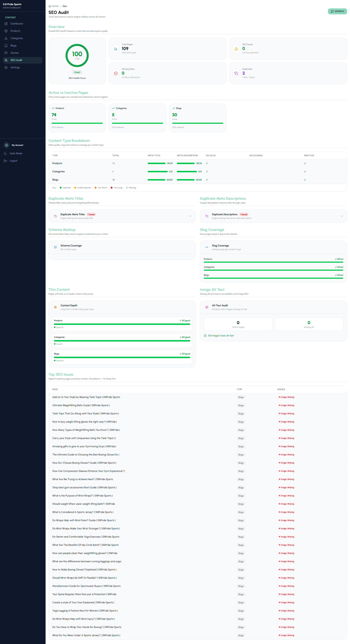Screen dimensions: 350x644
Task: Click the Categories slug coverage bar
Action: (x=273, y=270)
